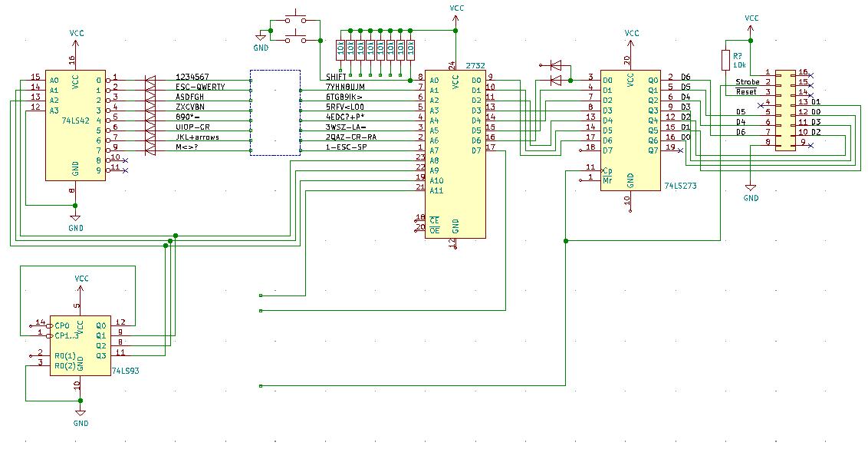Select the SHIFT net label
Image resolution: width=868 pixels, height=449 pixels.
[337, 78]
